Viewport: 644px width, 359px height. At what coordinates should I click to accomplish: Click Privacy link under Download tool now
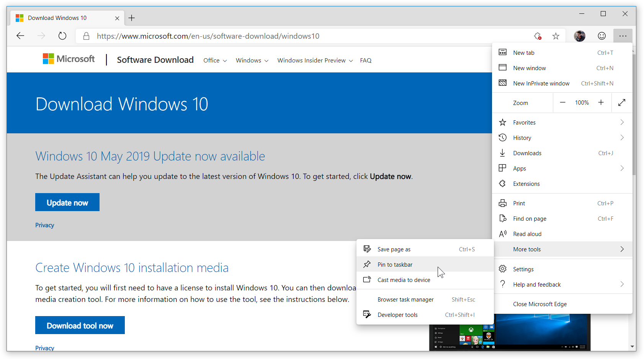(x=44, y=348)
